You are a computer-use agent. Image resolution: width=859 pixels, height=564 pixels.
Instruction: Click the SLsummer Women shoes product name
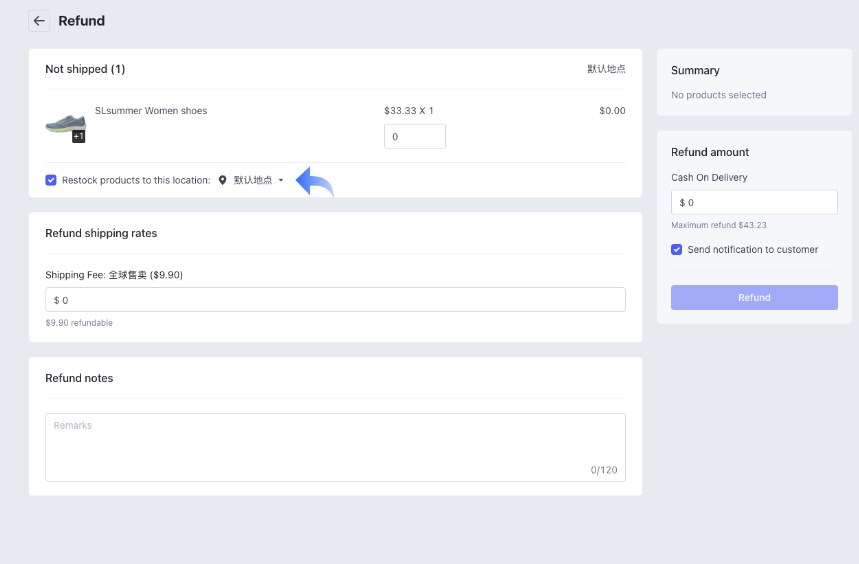coord(151,111)
